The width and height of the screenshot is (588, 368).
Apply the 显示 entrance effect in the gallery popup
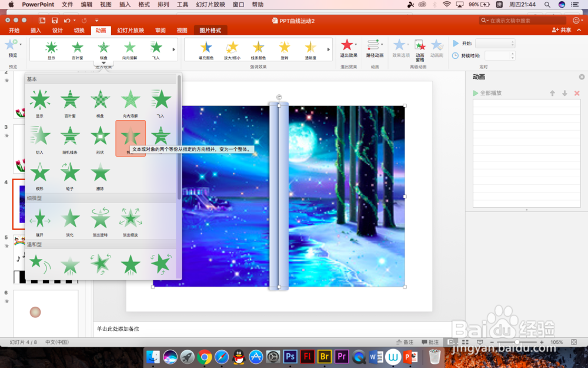[40, 103]
